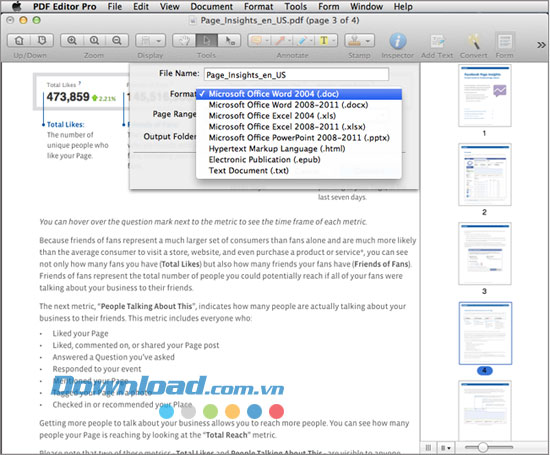Select Microsoft Office PowerPoint 2008-2011 (.pptx)
This screenshot has width=550, height=455.
299,137
